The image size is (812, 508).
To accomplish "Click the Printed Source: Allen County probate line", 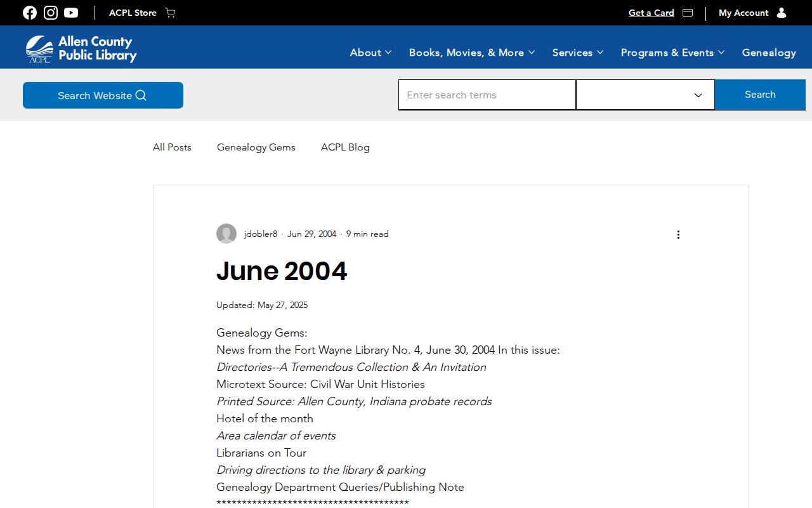I will [x=354, y=401].
